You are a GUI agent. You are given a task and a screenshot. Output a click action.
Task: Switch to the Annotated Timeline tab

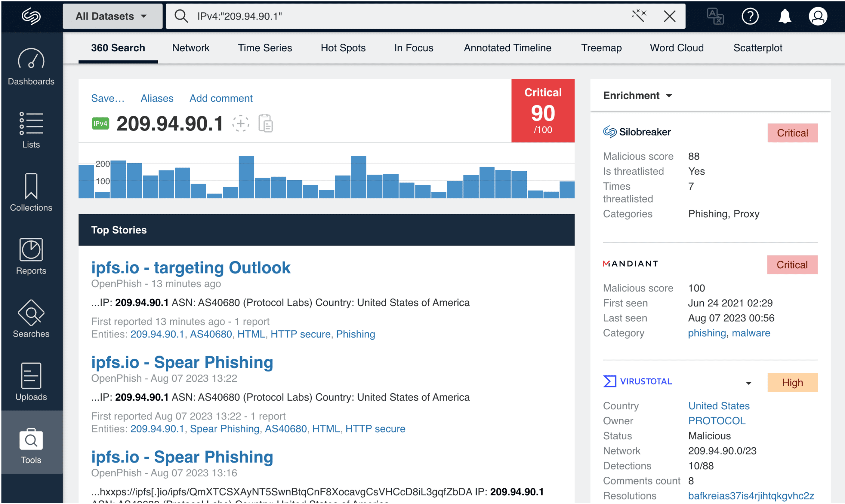(507, 48)
